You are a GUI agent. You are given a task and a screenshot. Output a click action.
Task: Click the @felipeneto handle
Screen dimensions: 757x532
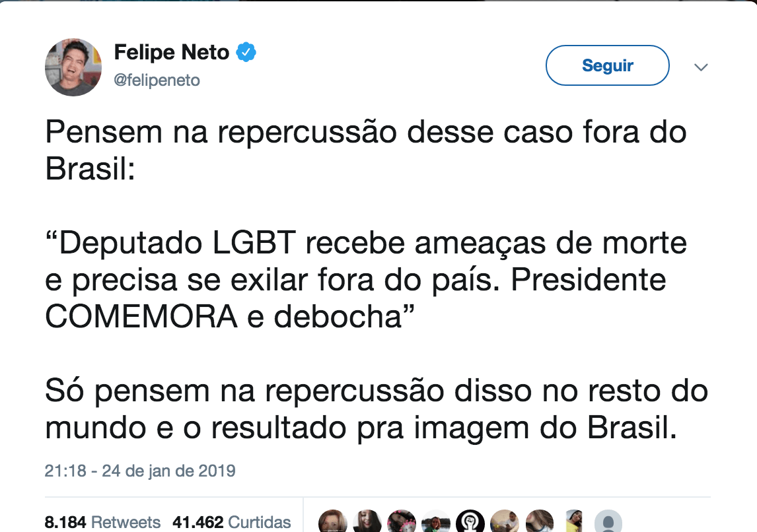click(x=157, y=81)
